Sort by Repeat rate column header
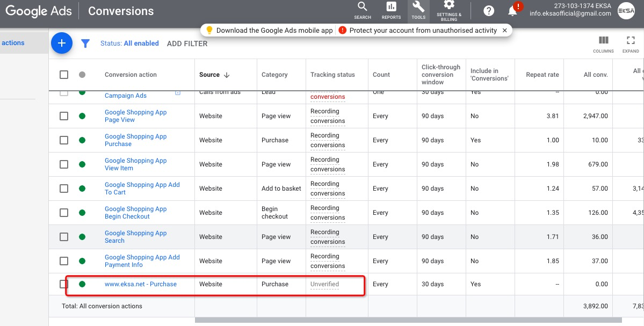The image size is (644, 326). tap(542, 75)
